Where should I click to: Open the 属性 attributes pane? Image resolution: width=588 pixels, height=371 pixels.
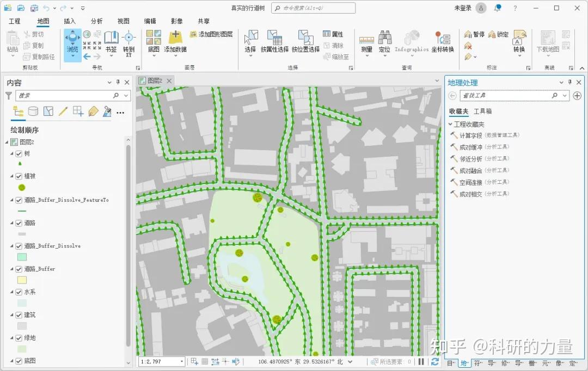point(333,34)
